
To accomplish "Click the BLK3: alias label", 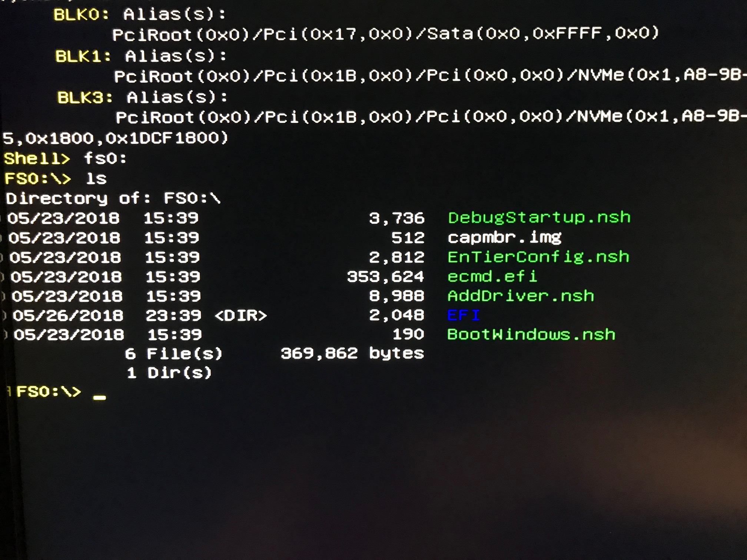I will click(x=85, y=98).
